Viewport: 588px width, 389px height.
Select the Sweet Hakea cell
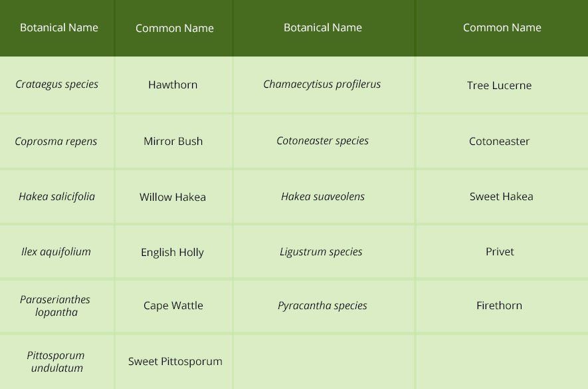pos(502,196)
